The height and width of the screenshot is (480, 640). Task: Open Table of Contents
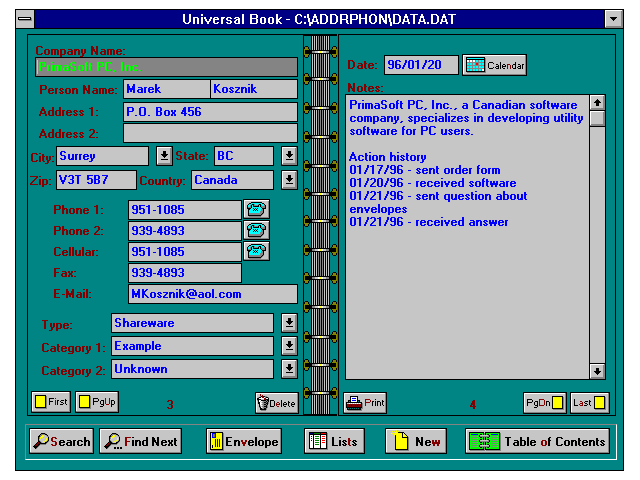point(538,441)
